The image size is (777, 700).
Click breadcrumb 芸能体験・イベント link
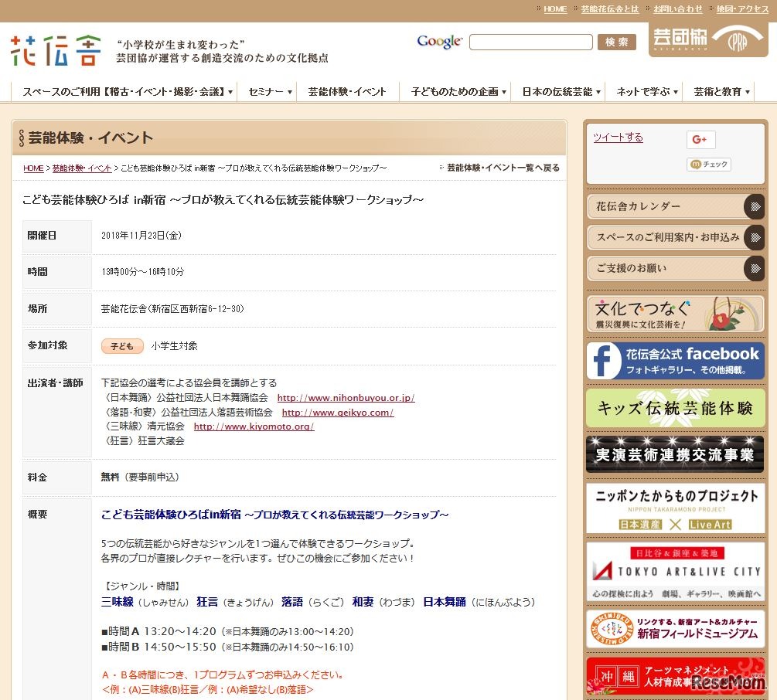pyautogui.click(x=82, y=168)
